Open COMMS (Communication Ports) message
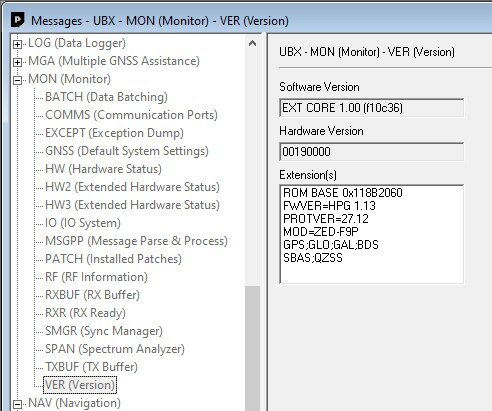The image size is (492, 411). pos(131,115)
